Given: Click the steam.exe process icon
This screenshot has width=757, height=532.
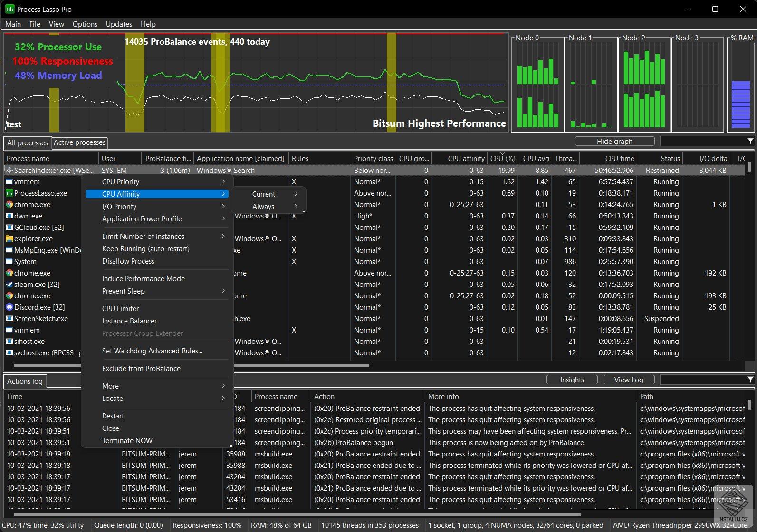Looking at the screenshot, I should point(9,284).
